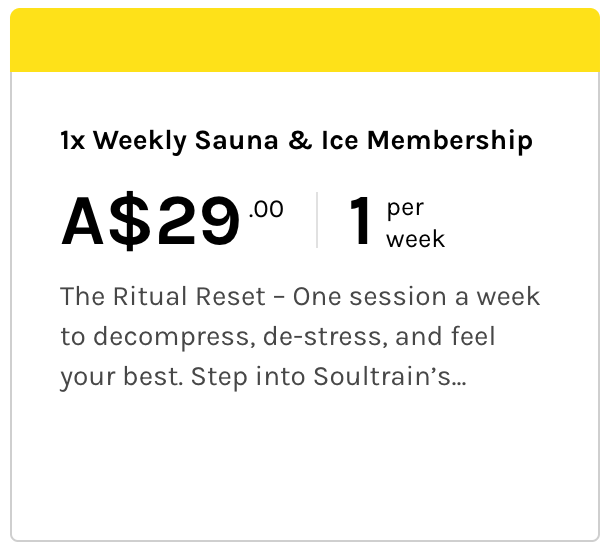Click the yellow banner atop the card
The height and width of the screenshot is (554, 610).
point(305,40)
